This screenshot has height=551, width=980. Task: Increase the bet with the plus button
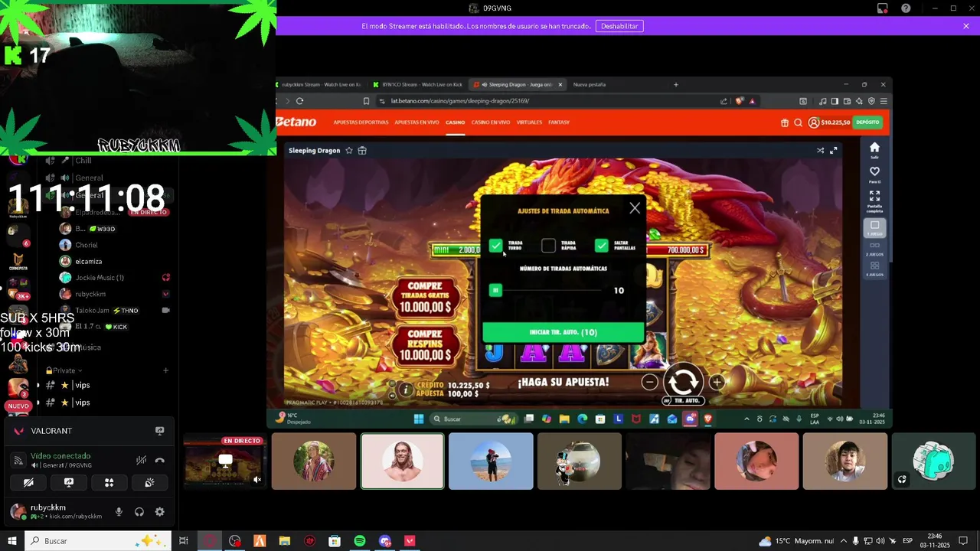coord(717,382)
